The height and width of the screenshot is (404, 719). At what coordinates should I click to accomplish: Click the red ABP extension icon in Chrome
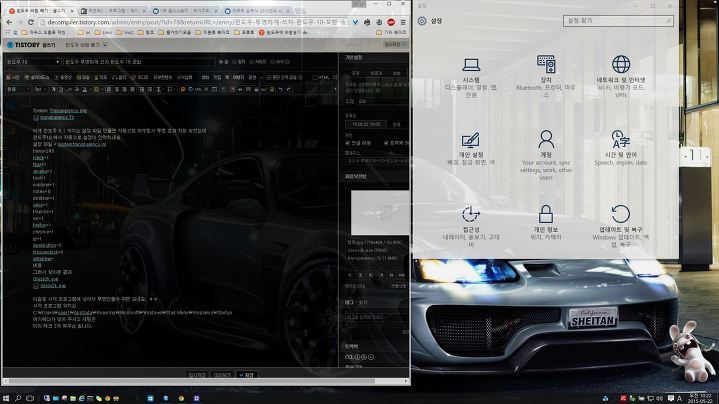(391, 22)
